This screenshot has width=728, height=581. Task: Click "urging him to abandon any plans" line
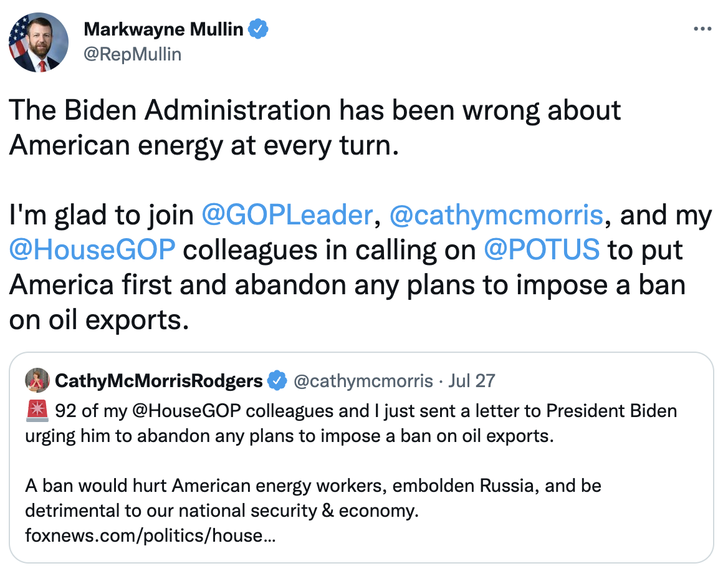[289, 436]
